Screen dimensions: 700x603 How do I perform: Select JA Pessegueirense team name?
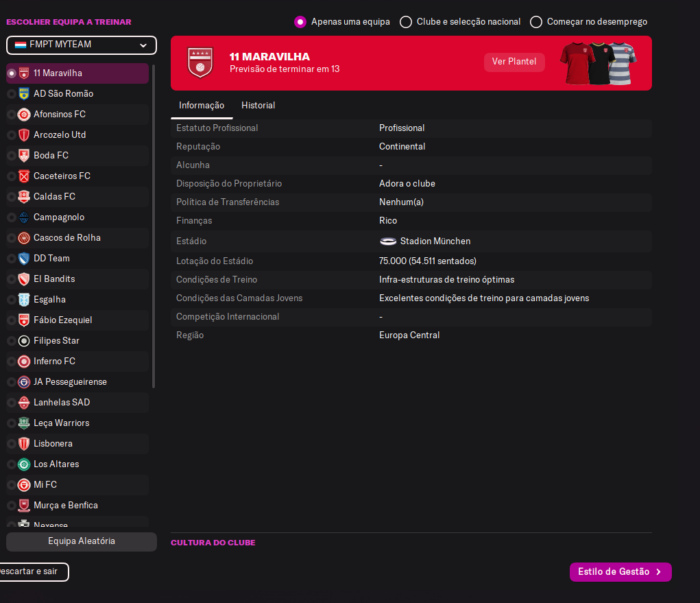coord(70,382)
